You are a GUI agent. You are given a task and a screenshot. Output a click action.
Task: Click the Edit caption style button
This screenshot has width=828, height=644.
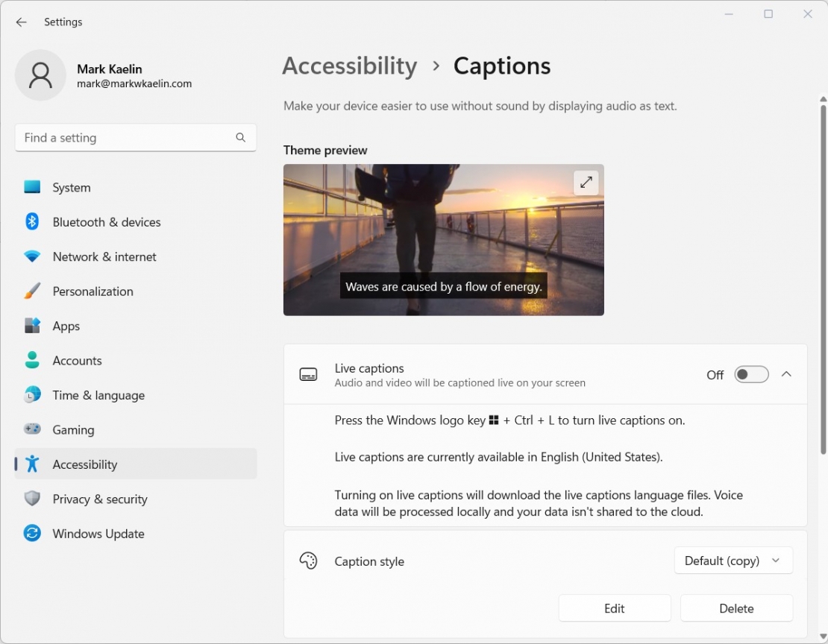pyautogui.click(x=614, y=607)
